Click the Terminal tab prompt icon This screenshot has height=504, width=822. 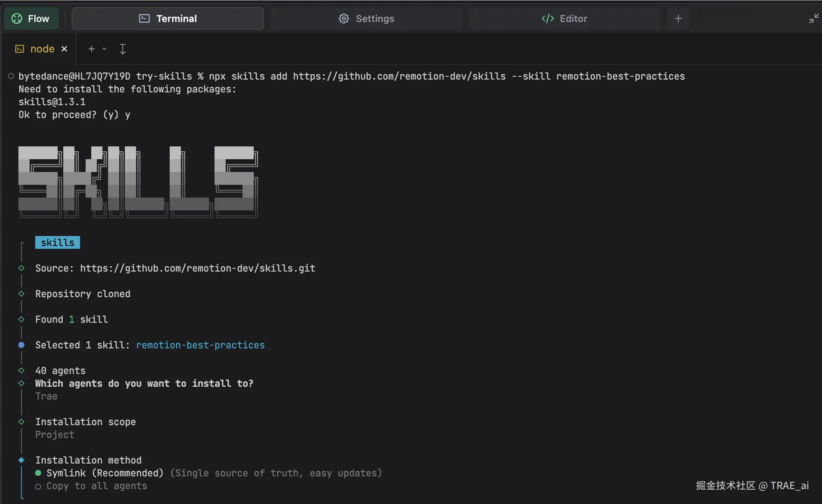144,18
